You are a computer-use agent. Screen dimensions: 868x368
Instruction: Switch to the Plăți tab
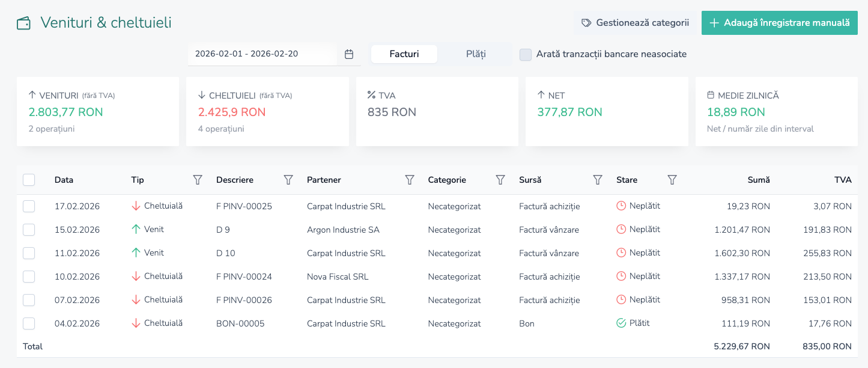pyautogui.click(x=476, y=54)
